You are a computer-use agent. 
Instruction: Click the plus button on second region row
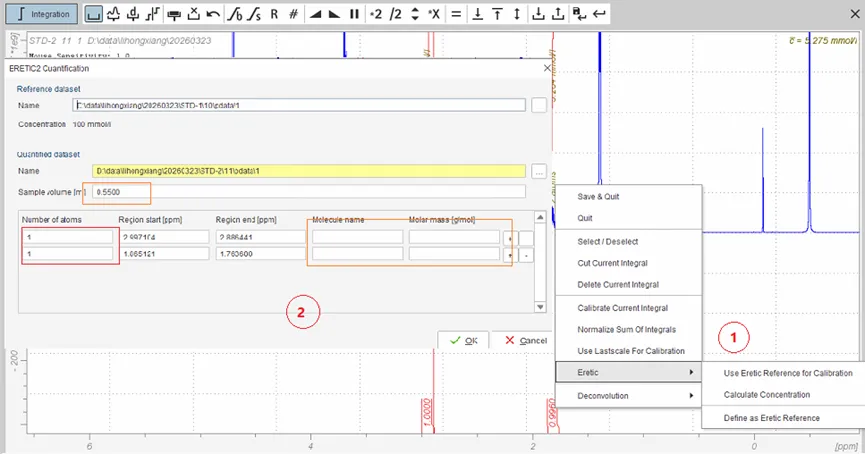[x=510, y=255]
